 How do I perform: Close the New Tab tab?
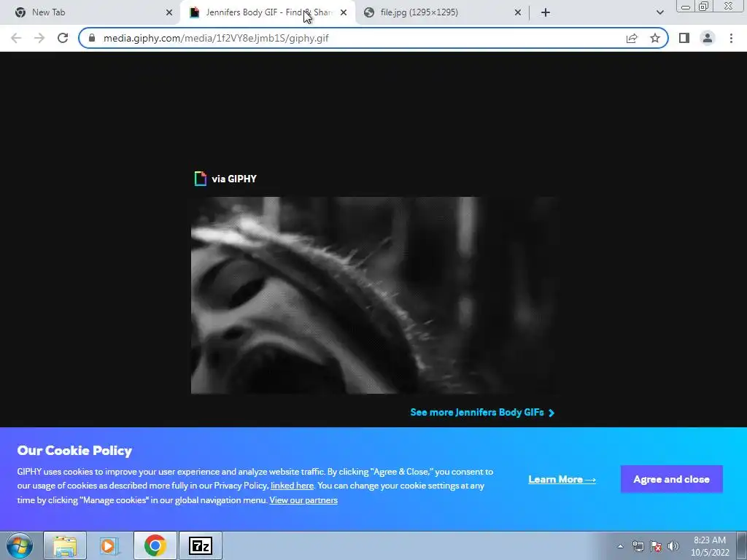(x=169, y=12)
